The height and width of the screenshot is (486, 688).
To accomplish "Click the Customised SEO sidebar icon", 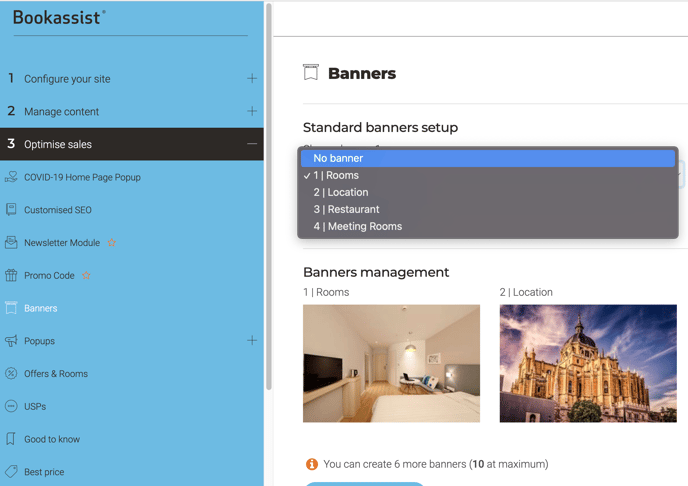I will click(11, 210).
